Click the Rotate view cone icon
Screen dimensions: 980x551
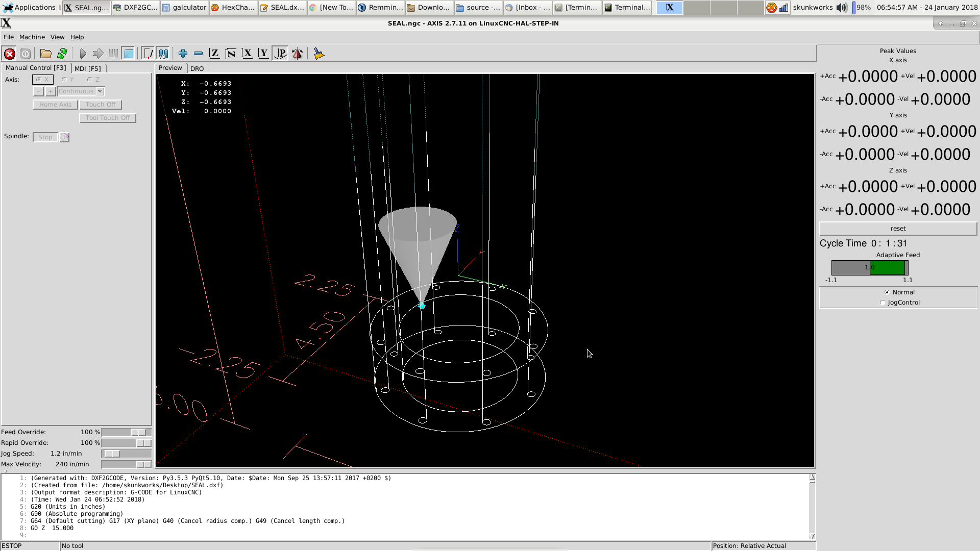297,54
